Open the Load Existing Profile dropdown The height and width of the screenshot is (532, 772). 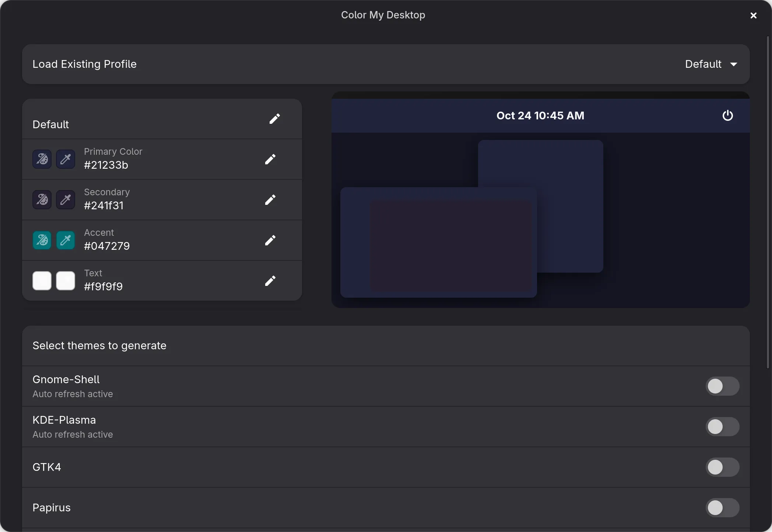(711, 64)
